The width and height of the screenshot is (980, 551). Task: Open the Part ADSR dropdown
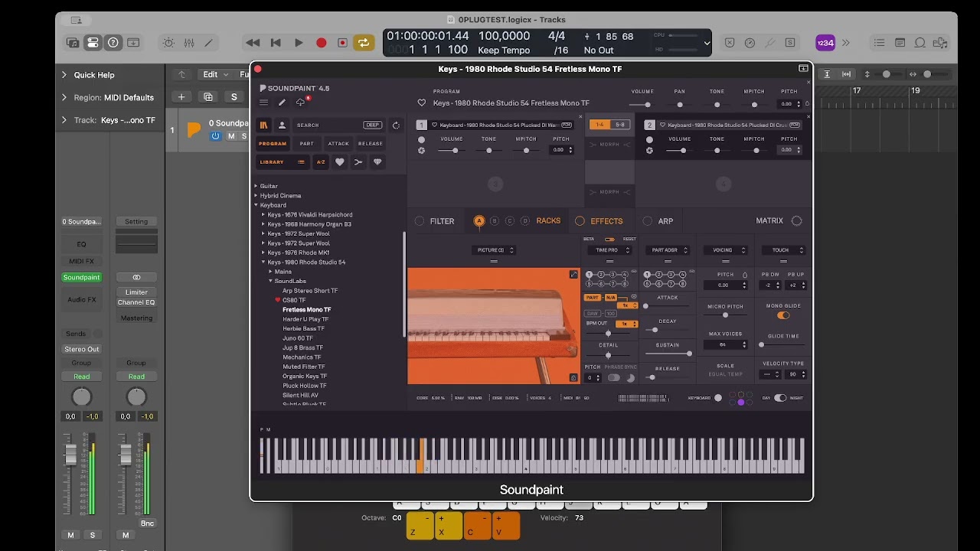tap(668, 250)
